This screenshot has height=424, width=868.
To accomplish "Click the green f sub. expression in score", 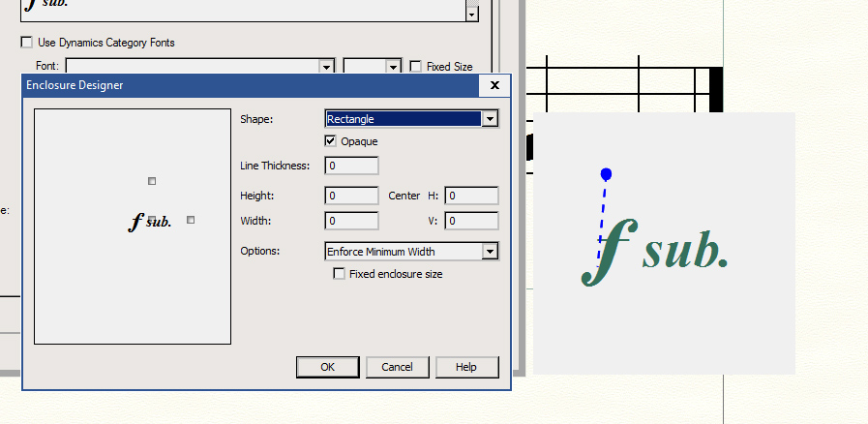I will [654, 253].
